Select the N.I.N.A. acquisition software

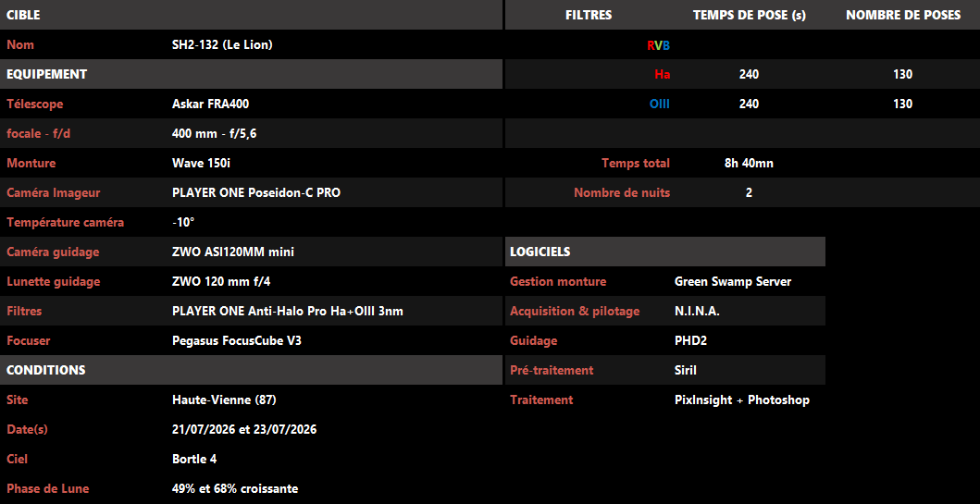(697, 311)
